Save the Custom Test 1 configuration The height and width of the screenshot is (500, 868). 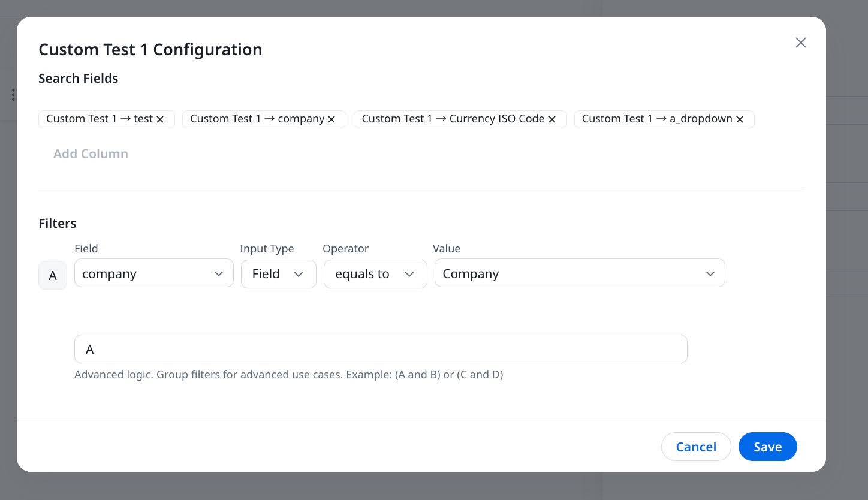tap(768, 447)
